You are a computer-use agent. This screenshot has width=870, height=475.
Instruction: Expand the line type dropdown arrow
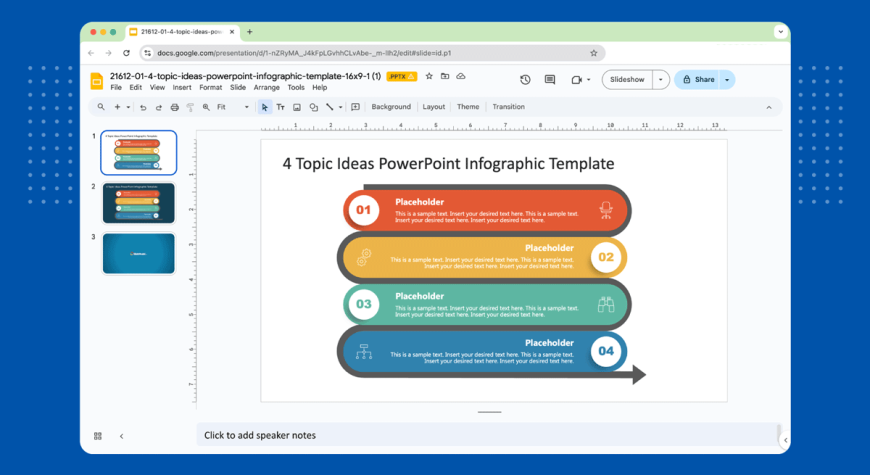click(340, 107)
